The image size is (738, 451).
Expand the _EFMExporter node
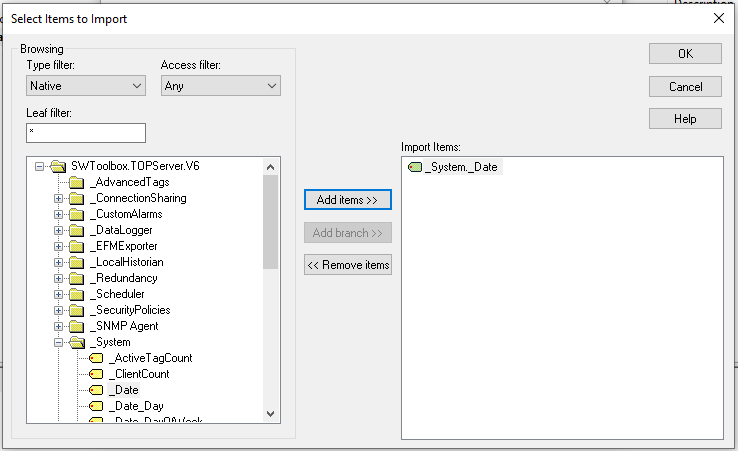(58, 246)
